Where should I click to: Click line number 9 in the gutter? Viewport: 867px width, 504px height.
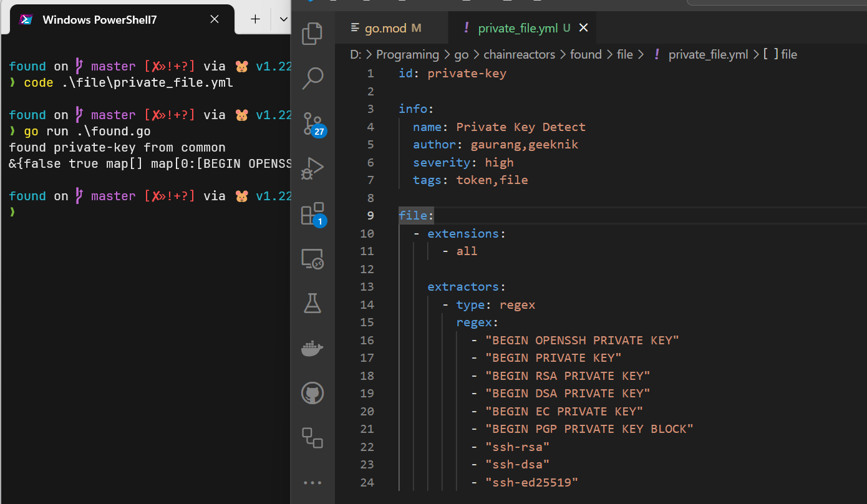(x=371, y=216)
